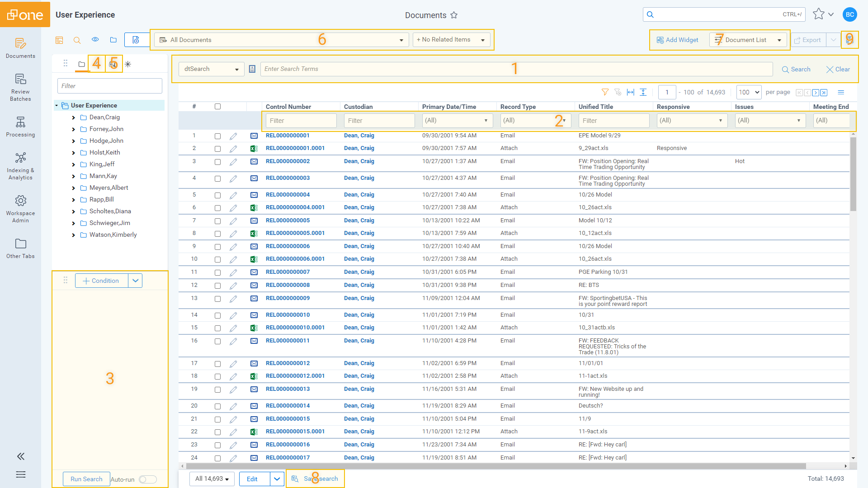Go to the last page of results
Image resolution: width=868 pixels, height=488 pixels.
pyautogui.click(x=824, y=93)
